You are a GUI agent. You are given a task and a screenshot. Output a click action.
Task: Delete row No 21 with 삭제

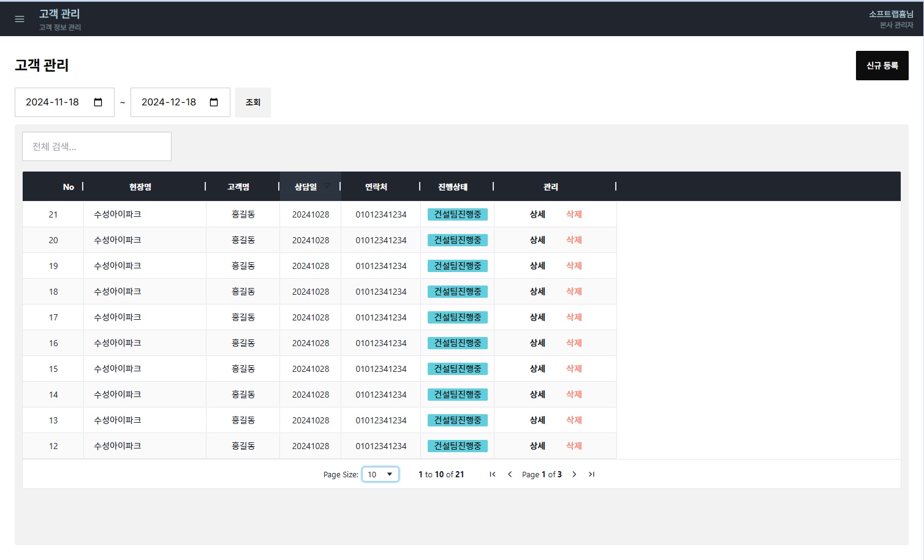pyautogui.click(x=574, y=214)
